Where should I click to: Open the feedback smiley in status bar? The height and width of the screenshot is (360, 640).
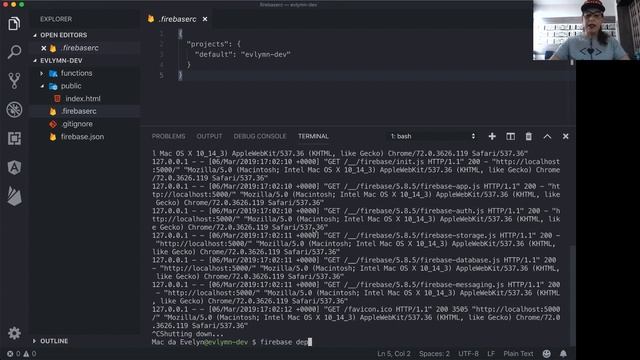pos(547,354)
